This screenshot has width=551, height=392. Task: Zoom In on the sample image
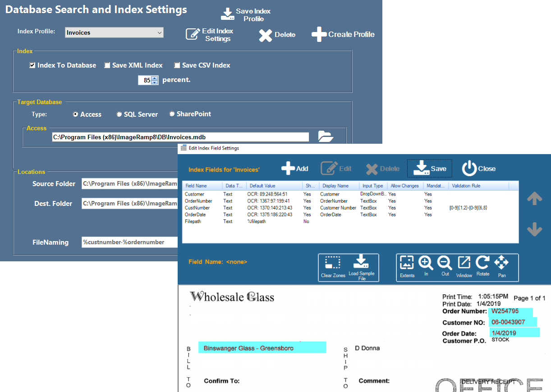pyautogui.click(x=426, y=266)
